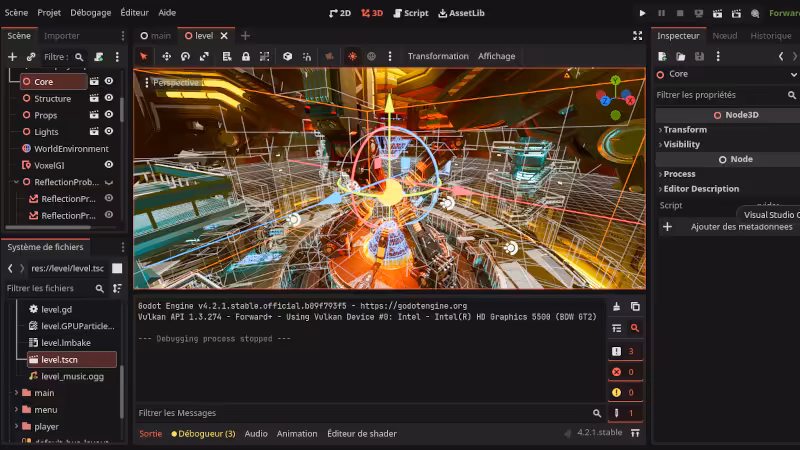800x450 pixels.
Task: Save resource disk icon in Inspector
Action: point(699,56)
